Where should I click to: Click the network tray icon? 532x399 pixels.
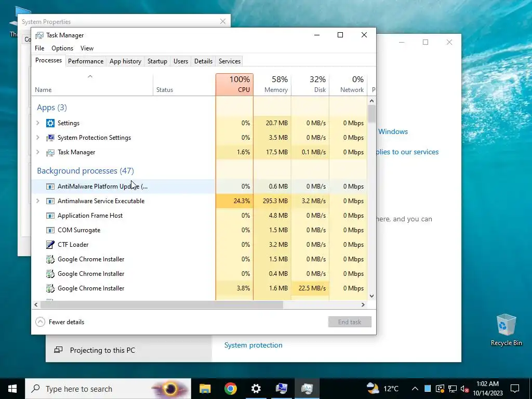coord(453,389)
